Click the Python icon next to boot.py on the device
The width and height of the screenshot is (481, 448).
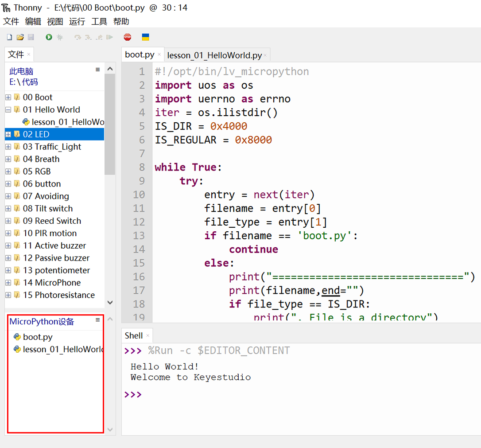click(x=17, y=337)
